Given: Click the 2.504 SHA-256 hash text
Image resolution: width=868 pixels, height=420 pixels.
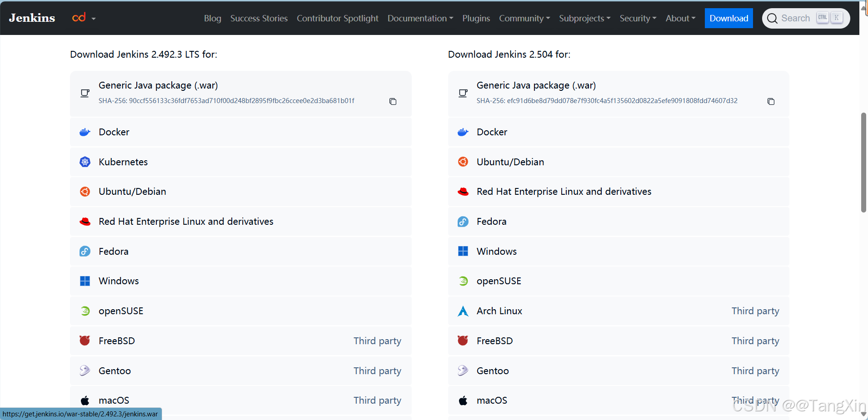Looking at the screenshot, I should (607, 101).
